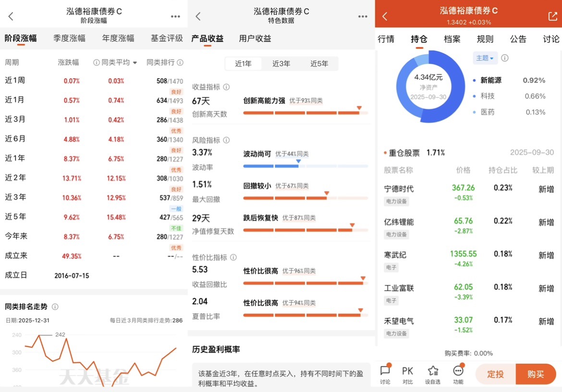Select the 新能源 theme legend entry
The height and width of the screenshot is (392, 562).
509,80
